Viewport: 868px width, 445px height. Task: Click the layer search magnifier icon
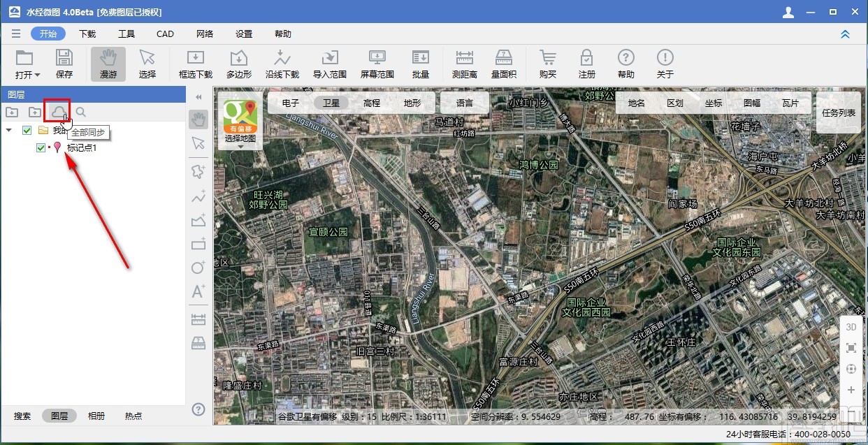coord(81,112)
